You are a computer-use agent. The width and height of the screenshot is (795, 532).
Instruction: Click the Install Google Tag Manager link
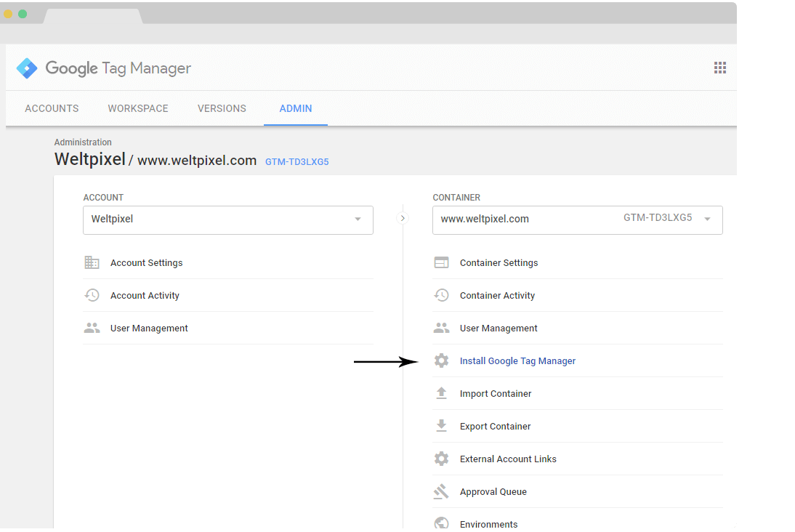(x=517, y=360)
